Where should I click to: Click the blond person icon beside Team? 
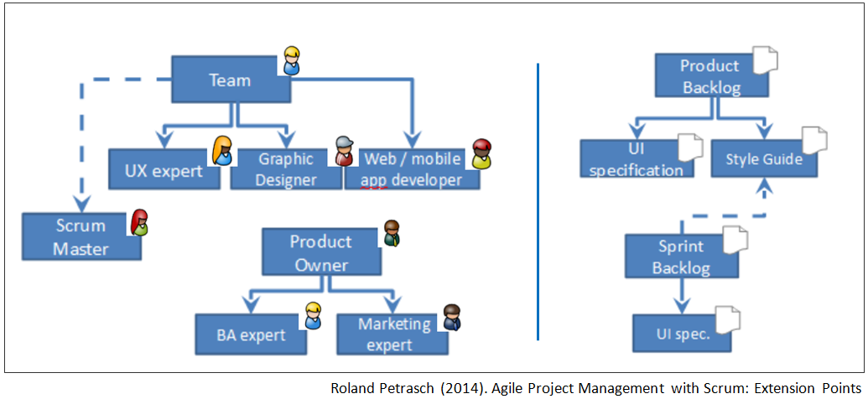[x=292, y=61]
